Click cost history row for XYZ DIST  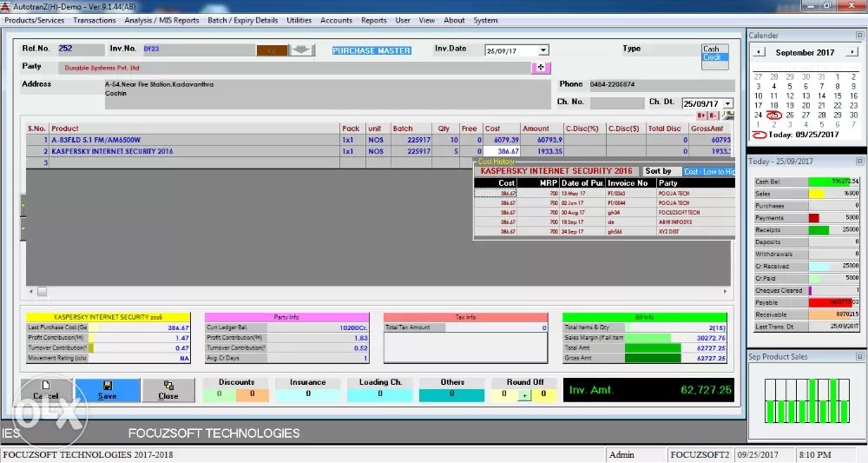click(x=604, y=231)
